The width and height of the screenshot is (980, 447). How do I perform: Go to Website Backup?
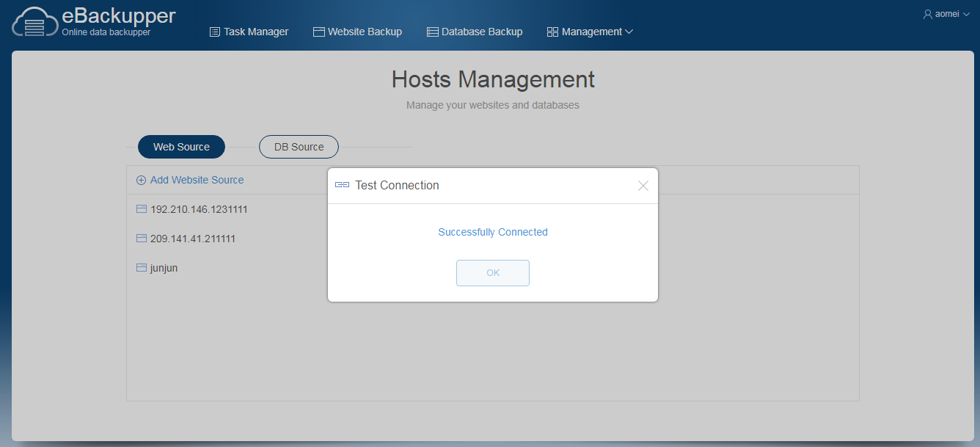(358, 32)
